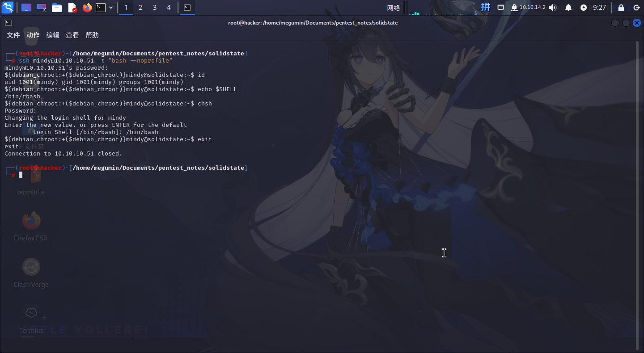Screen dimensions: 644x353
Task: Switch to workspace 2
Action: pos(140,8)
